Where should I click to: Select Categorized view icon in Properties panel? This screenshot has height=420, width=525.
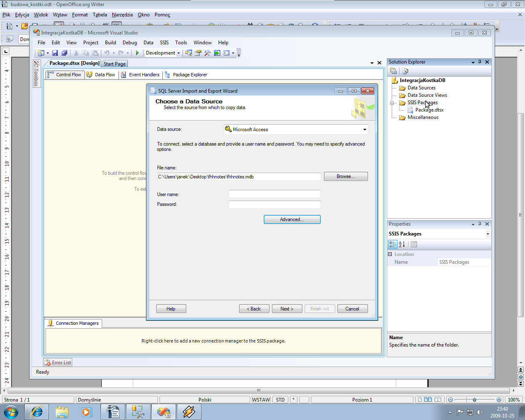click(393, 244)
